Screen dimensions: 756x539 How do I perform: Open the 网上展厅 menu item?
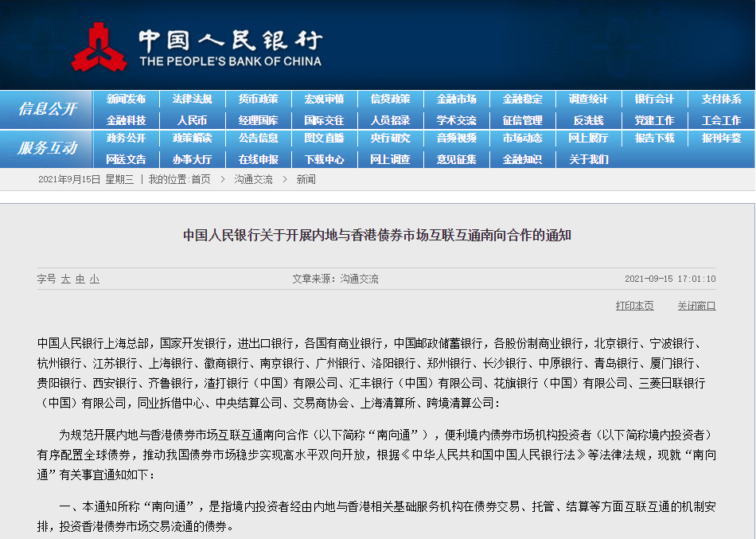(x=588, y=139)
